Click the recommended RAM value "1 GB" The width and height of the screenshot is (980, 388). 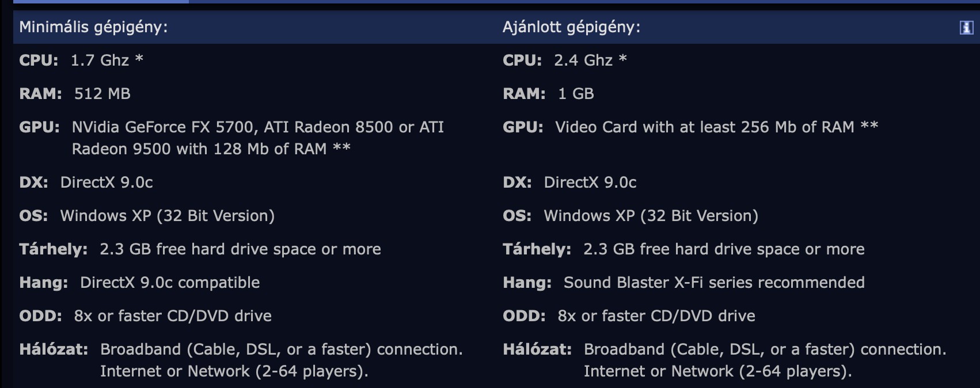click(576, 93)
